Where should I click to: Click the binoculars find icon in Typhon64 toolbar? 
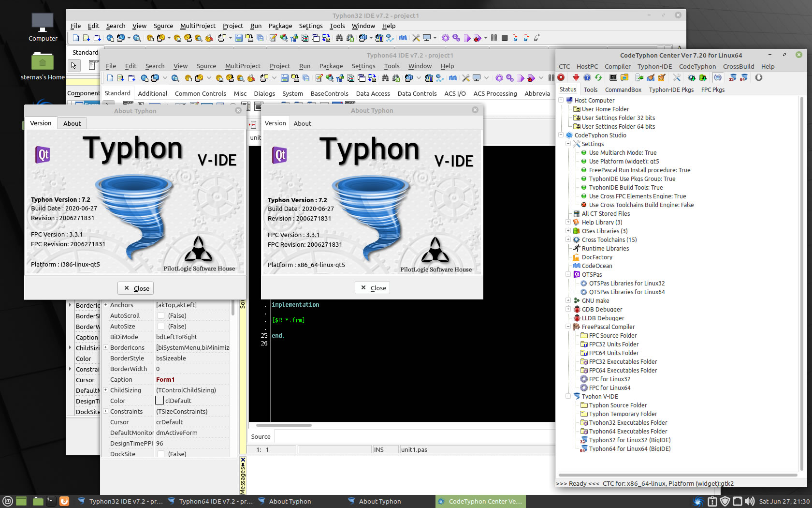385,78
